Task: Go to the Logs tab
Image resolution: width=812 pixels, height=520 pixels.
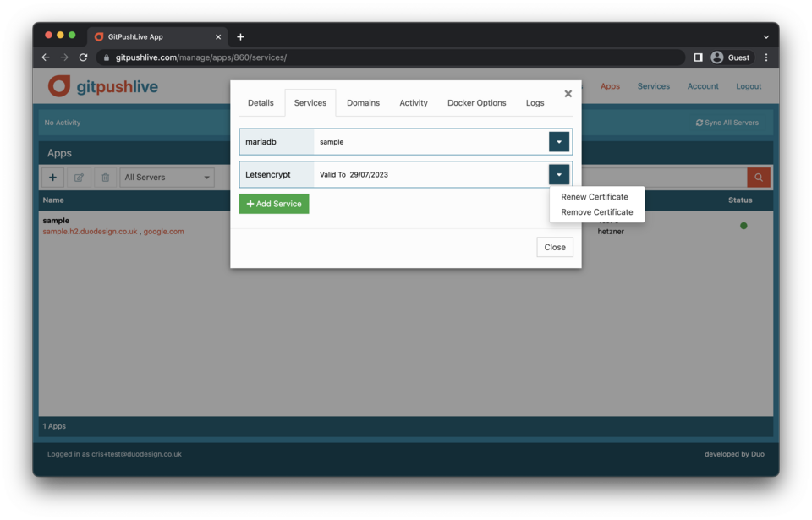Action: coord(535,102)
